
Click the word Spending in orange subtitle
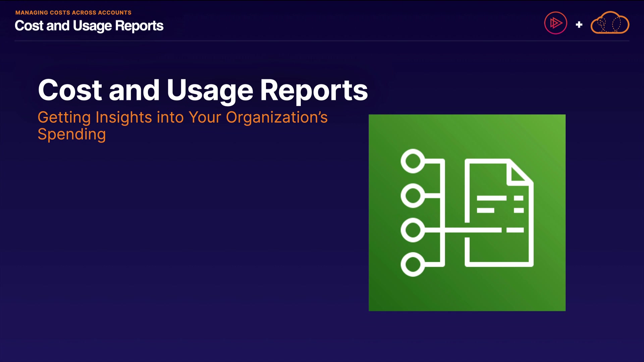click(x=72, y=134)
